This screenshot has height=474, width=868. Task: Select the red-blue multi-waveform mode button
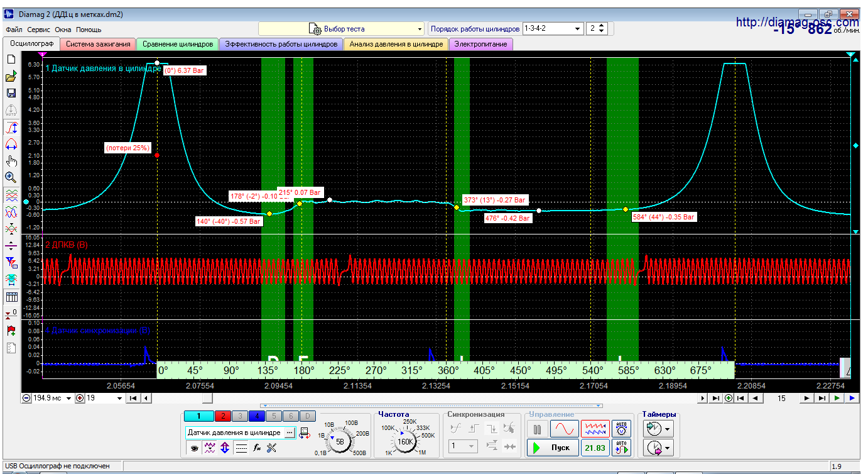click(595, 429)
